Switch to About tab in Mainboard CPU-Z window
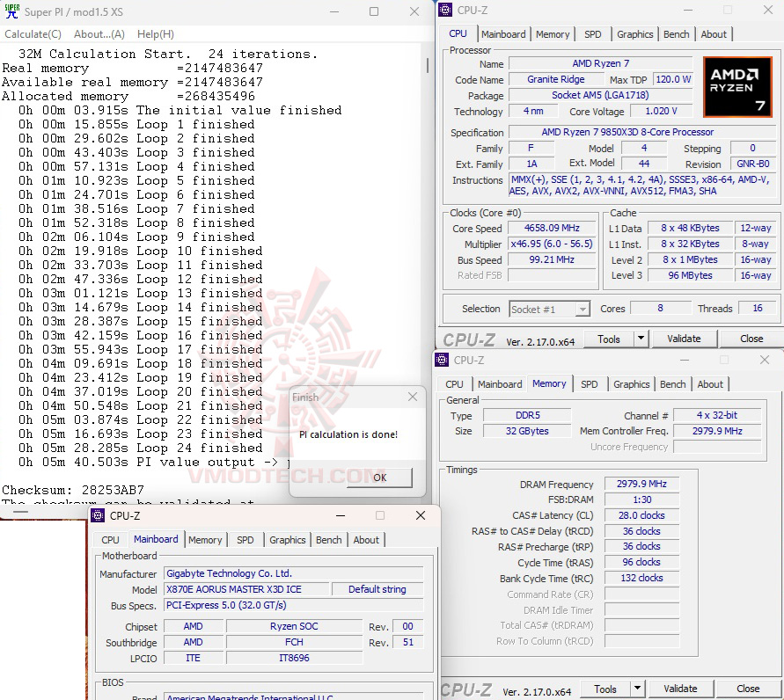784x700 pixels. (x=365, y=540)
